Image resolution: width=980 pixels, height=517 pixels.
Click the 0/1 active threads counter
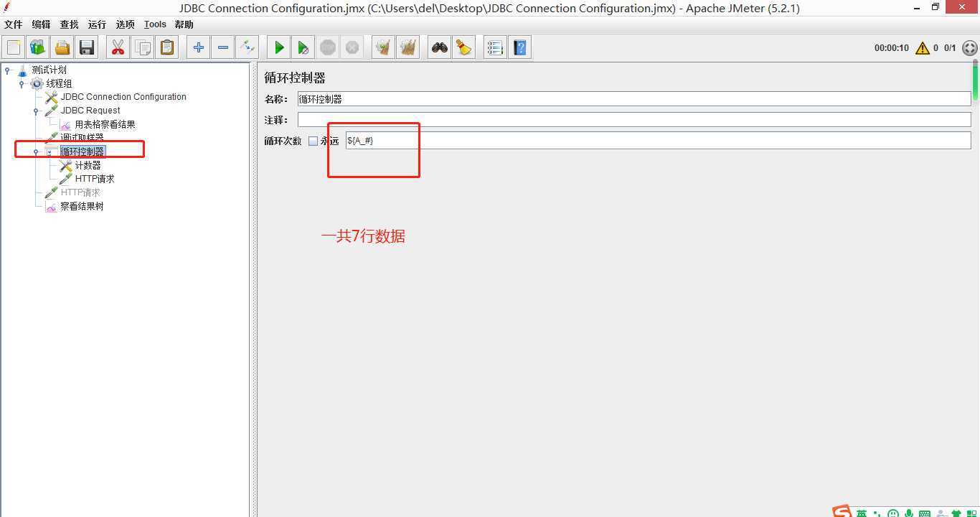click(950, 48)
